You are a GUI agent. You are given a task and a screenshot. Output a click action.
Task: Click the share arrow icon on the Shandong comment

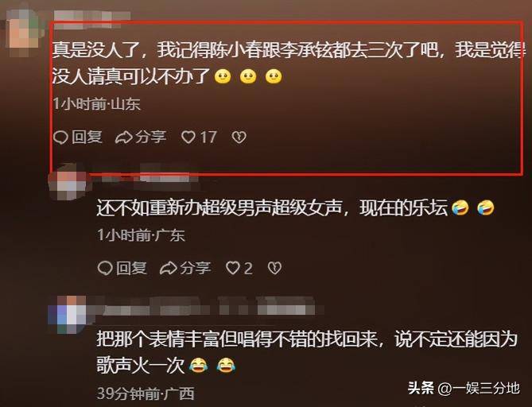(x=123, y=138)
